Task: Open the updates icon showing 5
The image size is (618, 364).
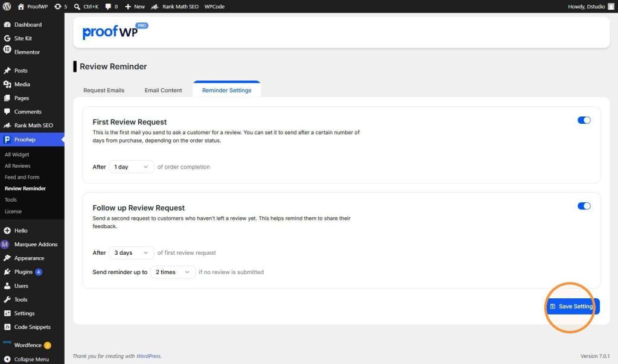Action: coord(57,7)
